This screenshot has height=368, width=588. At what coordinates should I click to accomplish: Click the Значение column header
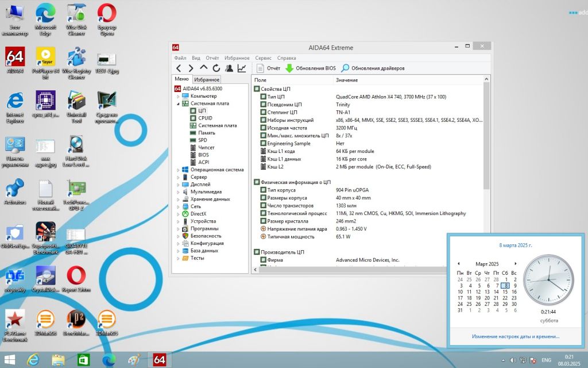tap(408, 80)
